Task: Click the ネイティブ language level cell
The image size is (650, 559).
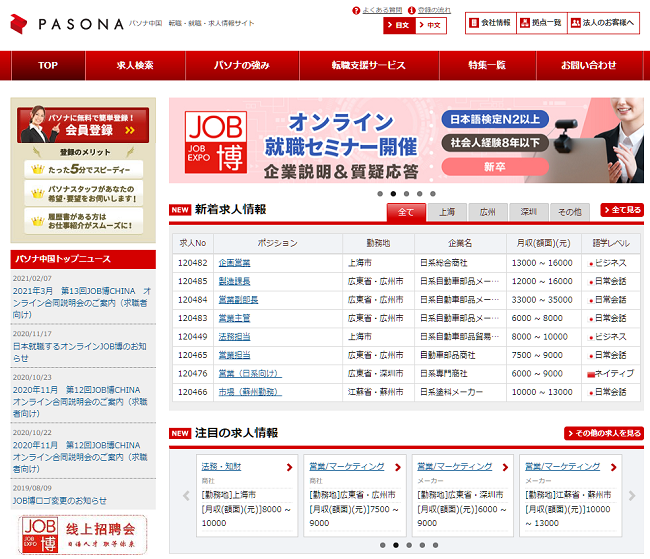Action: pos(611,374)
